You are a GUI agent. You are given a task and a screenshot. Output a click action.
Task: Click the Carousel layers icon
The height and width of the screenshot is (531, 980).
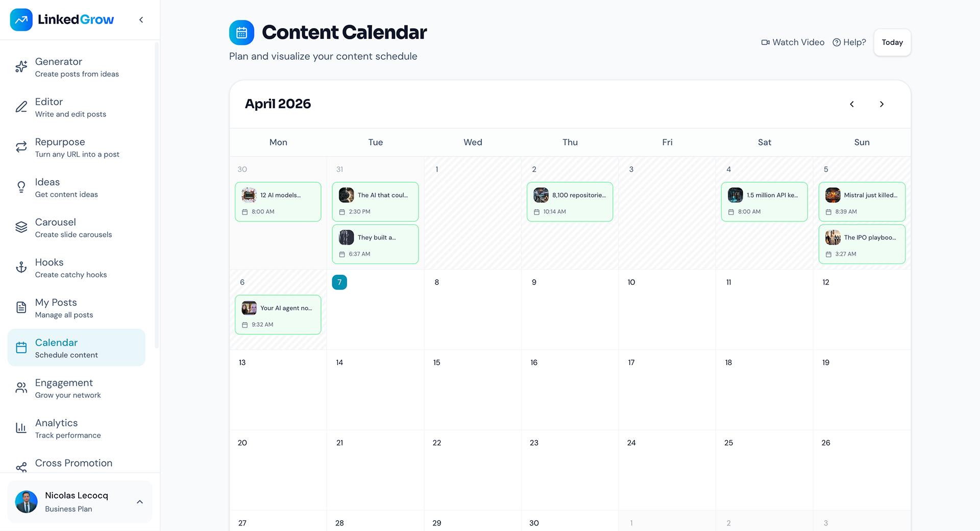21,227
